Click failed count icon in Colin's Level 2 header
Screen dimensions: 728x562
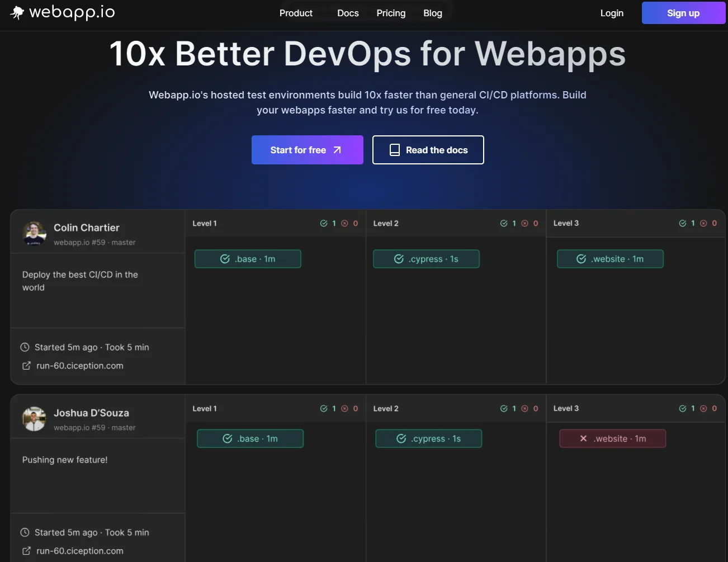(525, 223)
